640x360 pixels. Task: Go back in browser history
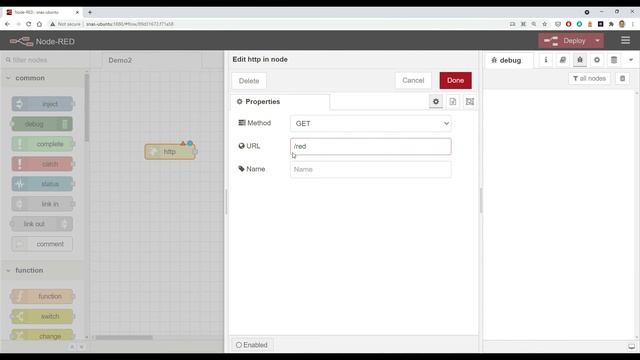click(x=7, y=24)
